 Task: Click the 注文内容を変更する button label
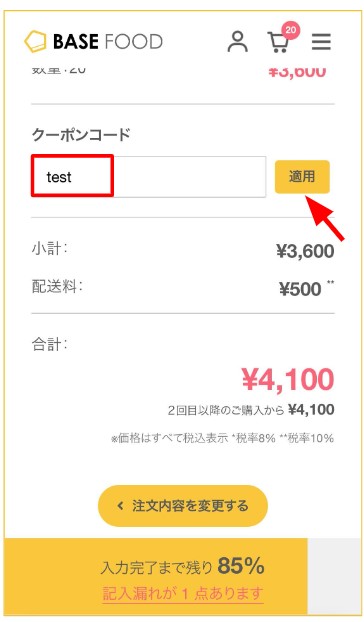(190, 506)
